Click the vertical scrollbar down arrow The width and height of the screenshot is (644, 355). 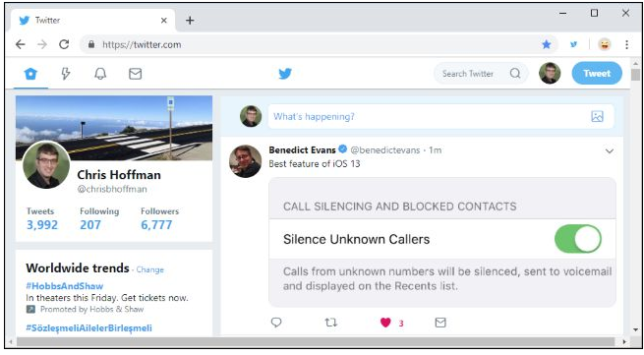(x=636, y=329)
